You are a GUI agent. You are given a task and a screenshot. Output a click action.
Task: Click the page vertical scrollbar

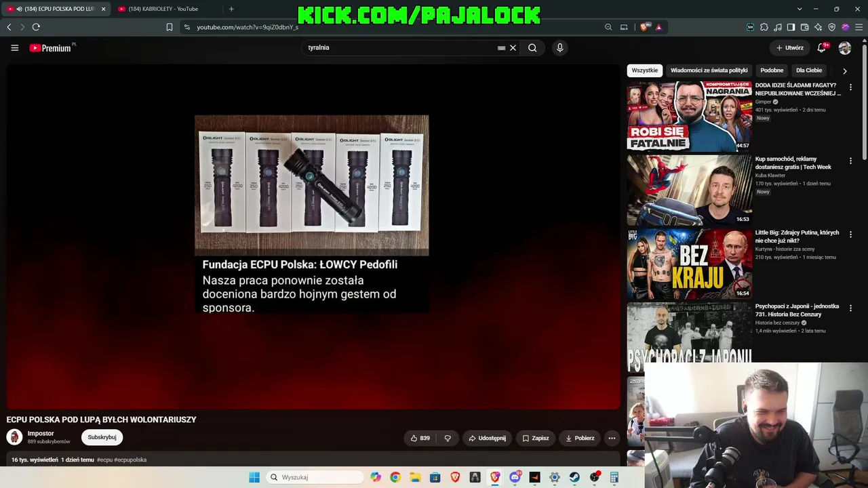864,102
